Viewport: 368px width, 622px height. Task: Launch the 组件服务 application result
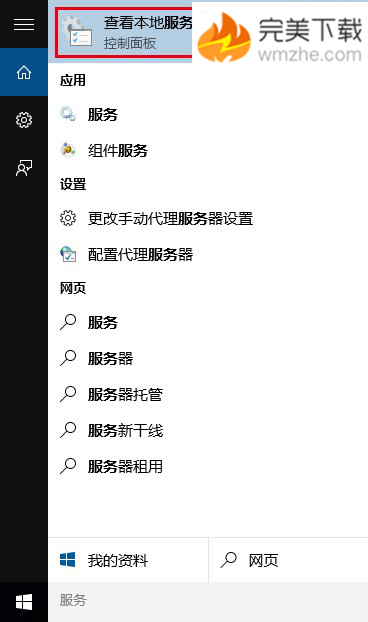tap(208, 150)
